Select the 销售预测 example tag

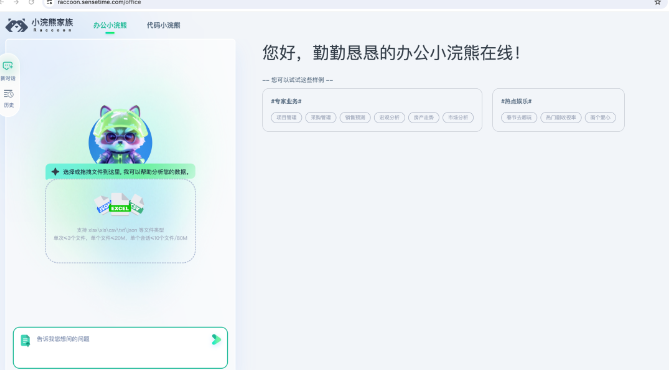(x=355, y=118)
